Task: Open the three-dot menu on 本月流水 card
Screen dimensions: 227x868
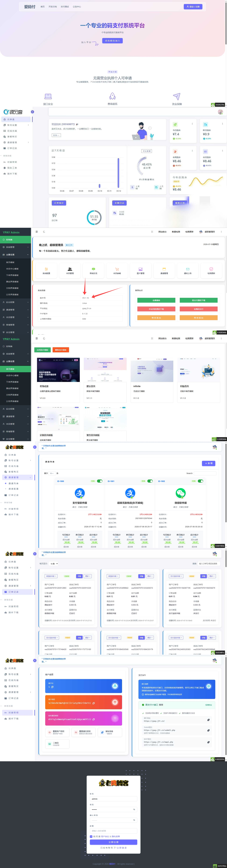Action: (222, 151)
